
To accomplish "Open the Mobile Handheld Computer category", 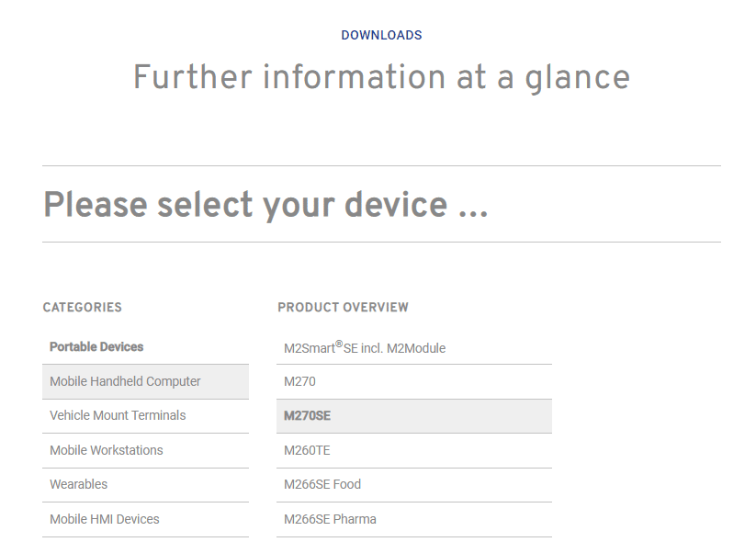I will coord(145,381).
